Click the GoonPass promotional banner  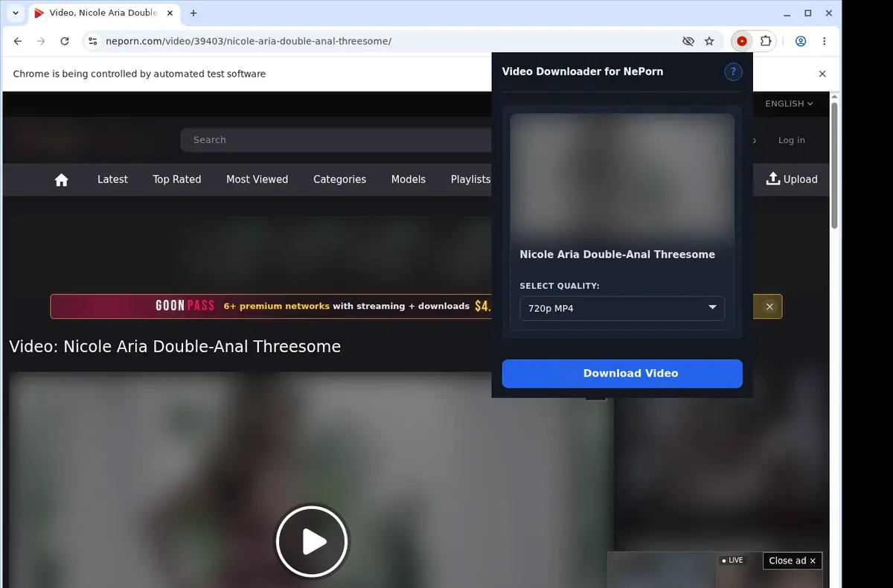271,307
